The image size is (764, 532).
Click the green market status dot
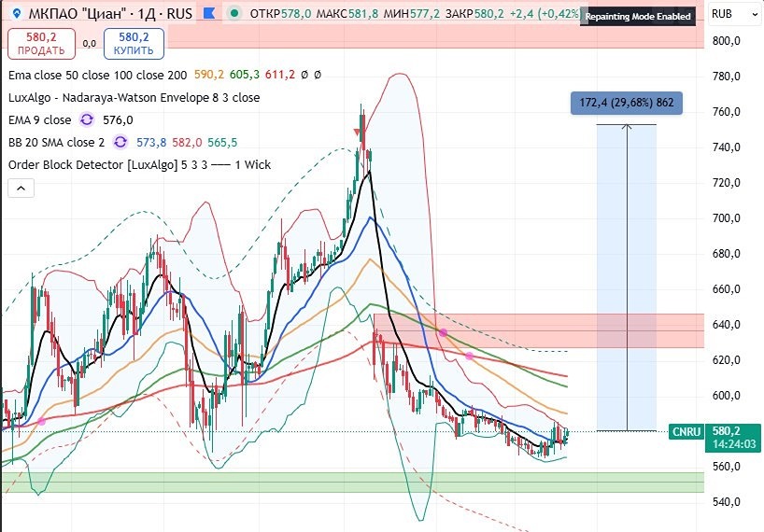pos(234,13)
